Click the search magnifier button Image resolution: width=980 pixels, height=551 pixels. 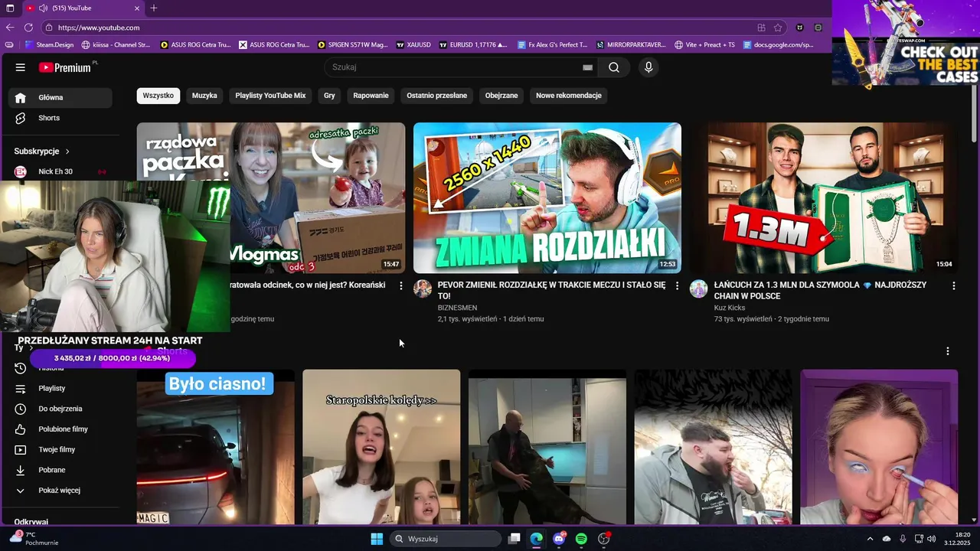tap(614, 67)
